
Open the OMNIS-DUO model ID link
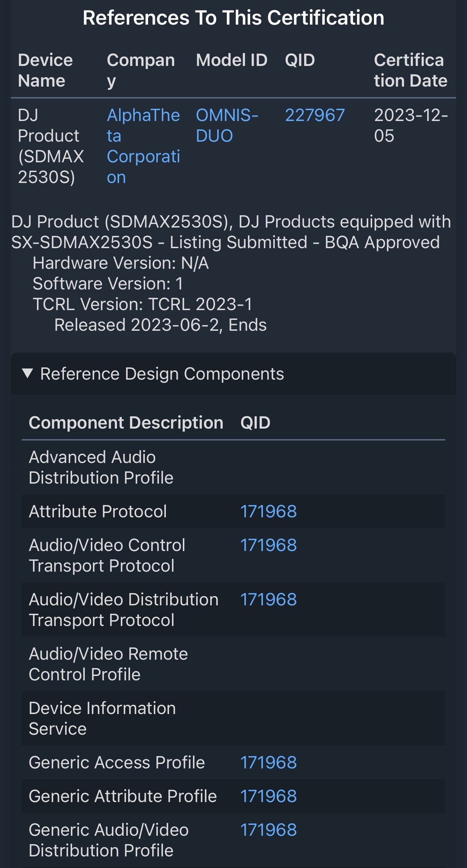(x=227, y=125)
